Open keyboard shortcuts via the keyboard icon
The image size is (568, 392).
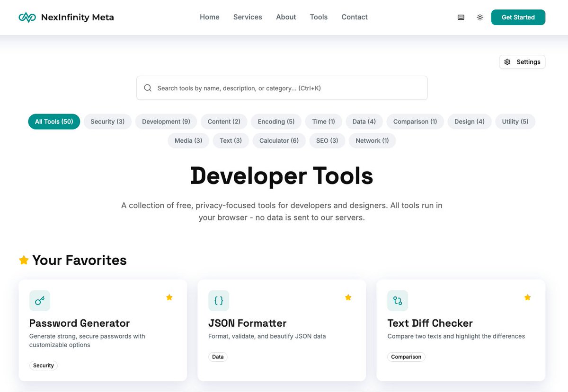[461, 17]
